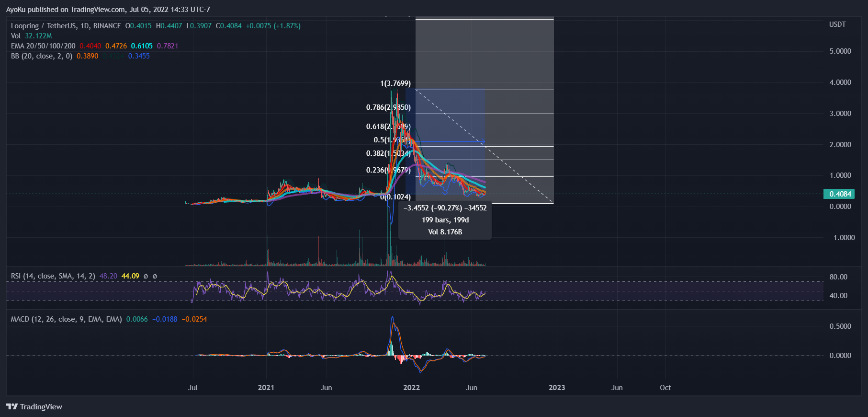This screenshot has height=417, width=868.
Task: Click the 2023 label on time axis
Action: point(557,388)
